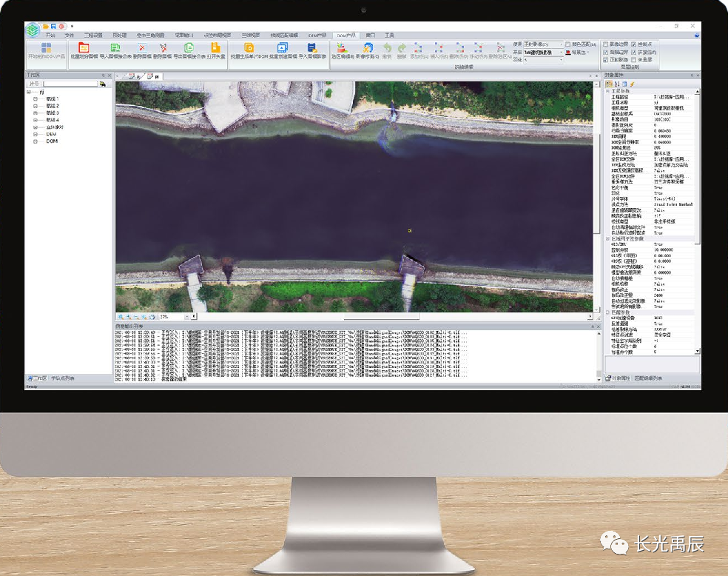Toggle the color matching checkbox
Viewport: 728px width, 576px height.
pos(568,44)
